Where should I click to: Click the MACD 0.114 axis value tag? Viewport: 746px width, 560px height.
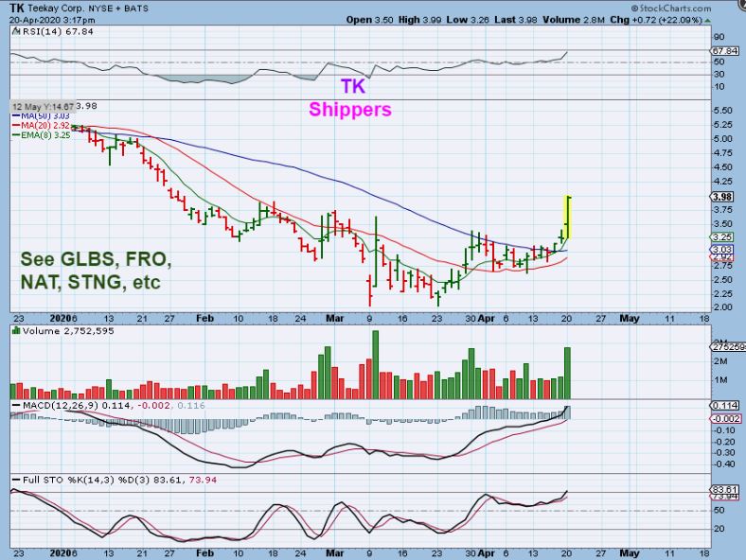pyautogui.click(x=725, y=406)
